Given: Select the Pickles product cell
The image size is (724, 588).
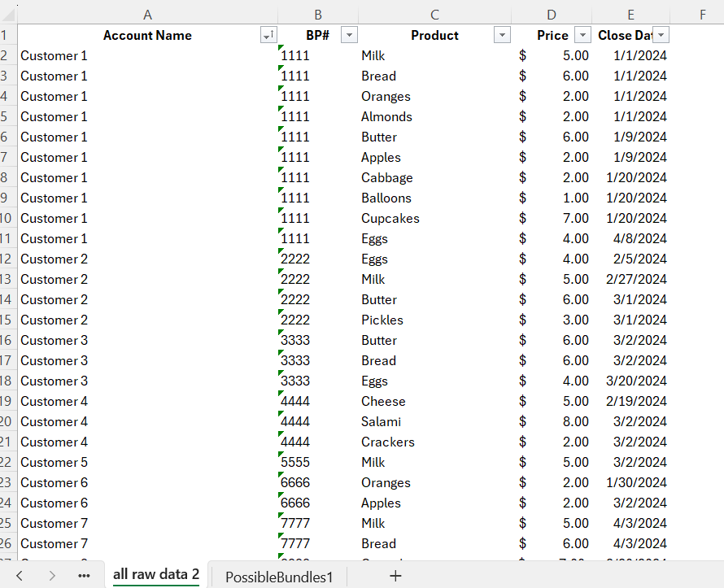Looking at the screenshot, I should pos(434,320).
